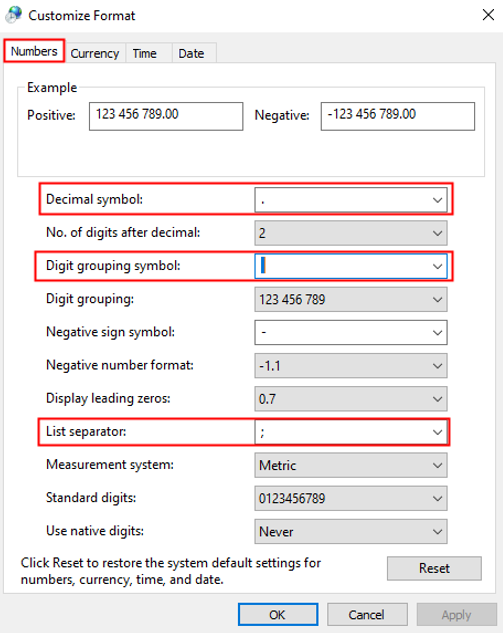Select the Date tab
Viewport: 503px width, 633px height.
coord(191,53)
